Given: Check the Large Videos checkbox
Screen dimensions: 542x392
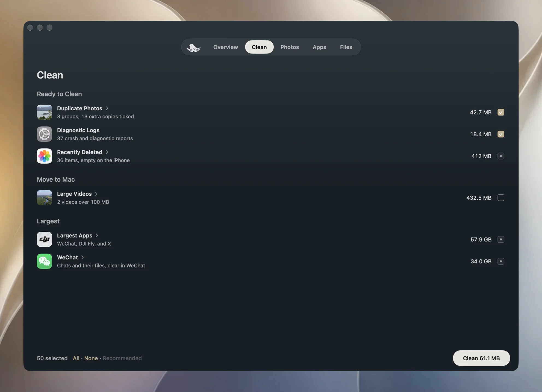Looking at the screenshot, I should click(501, 198).
